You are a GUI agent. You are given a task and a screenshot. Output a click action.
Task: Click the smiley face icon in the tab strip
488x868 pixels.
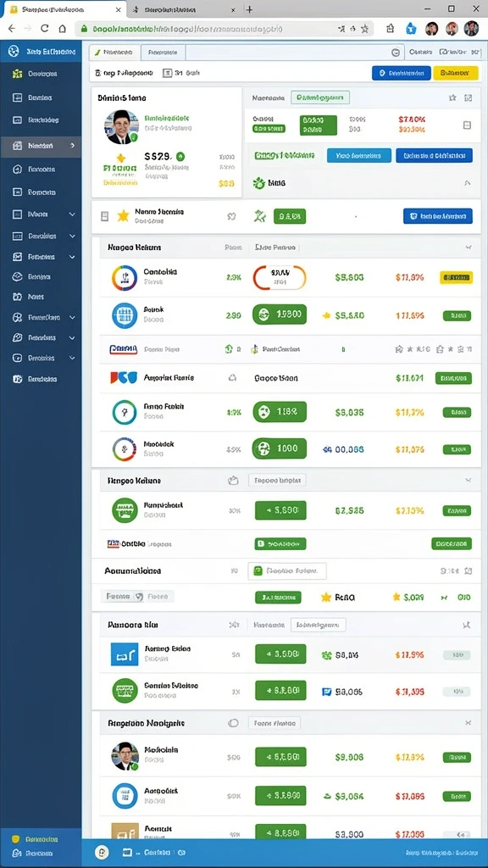tap(395, 53)
